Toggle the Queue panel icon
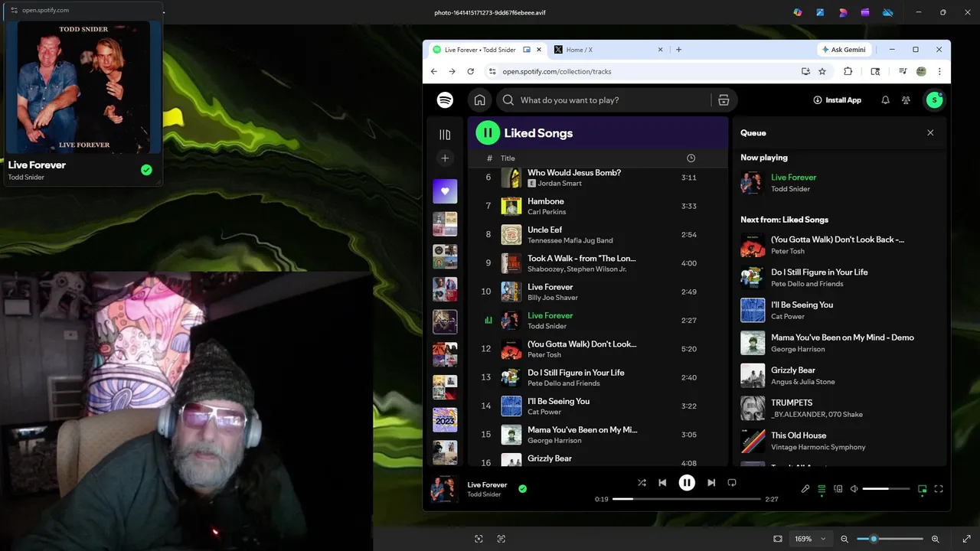The image size is (980, 551). point(822,489)
